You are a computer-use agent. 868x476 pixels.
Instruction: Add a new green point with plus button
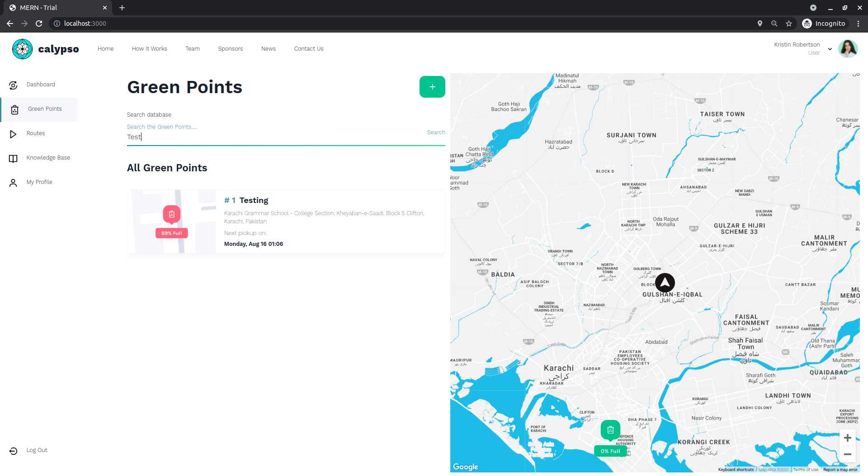pos(432,87)
